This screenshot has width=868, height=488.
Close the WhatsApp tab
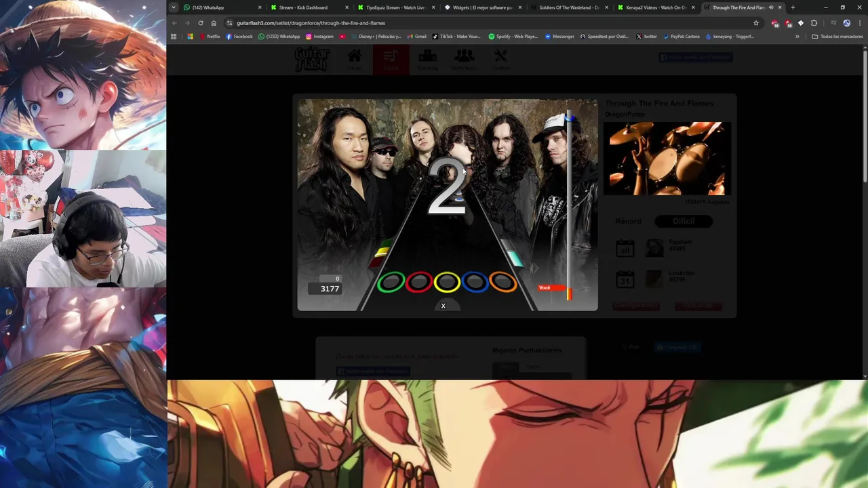pyautogui.click(x=260, y=7)
